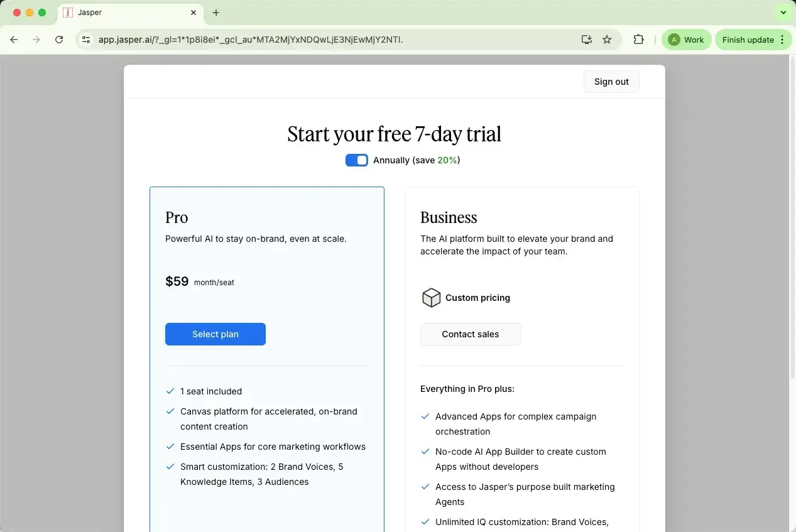The image size is (796, 532).
Task: Open the Work profile menu
Action: click(x=686, y=40)
